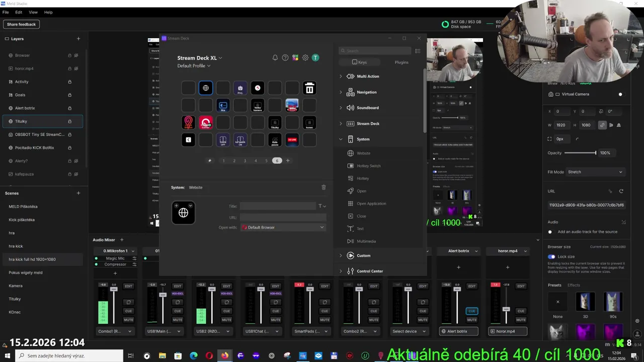
Task: Switch to Effects tab in properties
Action: pyautogui.click(x=574, y=285)
